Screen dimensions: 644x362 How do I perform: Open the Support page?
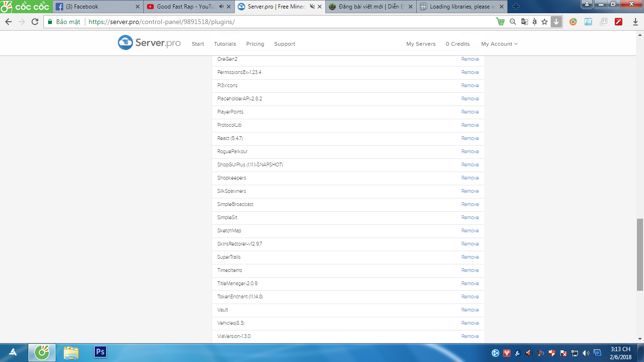[285, 44]
